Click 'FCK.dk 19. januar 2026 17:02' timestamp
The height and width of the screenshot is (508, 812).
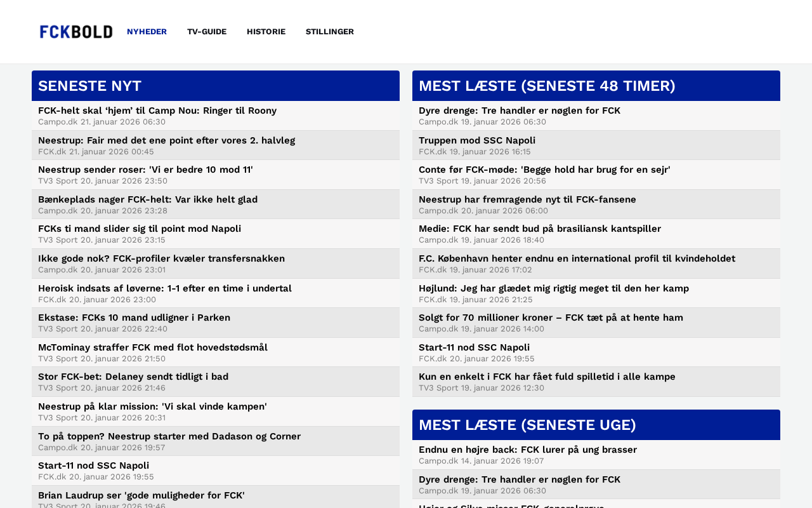(x=475, y=270)
